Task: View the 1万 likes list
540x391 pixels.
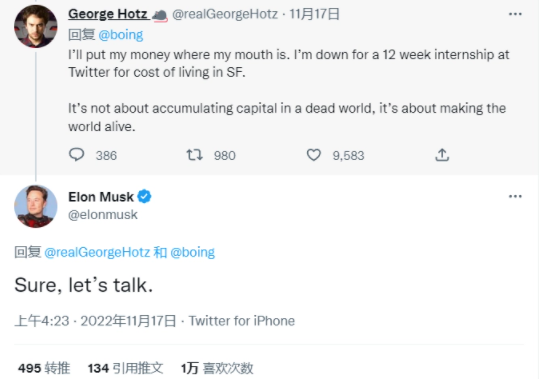Action: click(x=217, y=368)
